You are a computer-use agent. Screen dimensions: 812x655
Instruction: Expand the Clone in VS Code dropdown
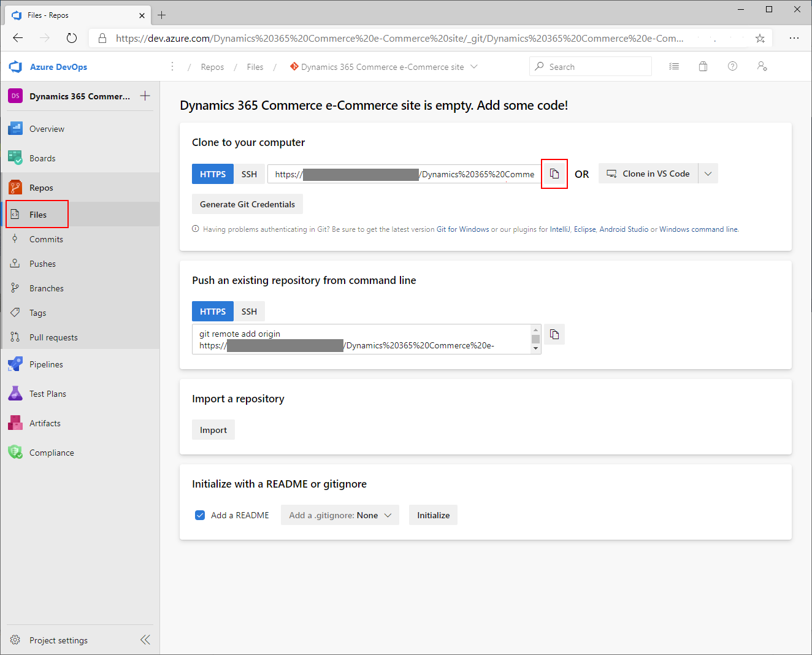708,173
